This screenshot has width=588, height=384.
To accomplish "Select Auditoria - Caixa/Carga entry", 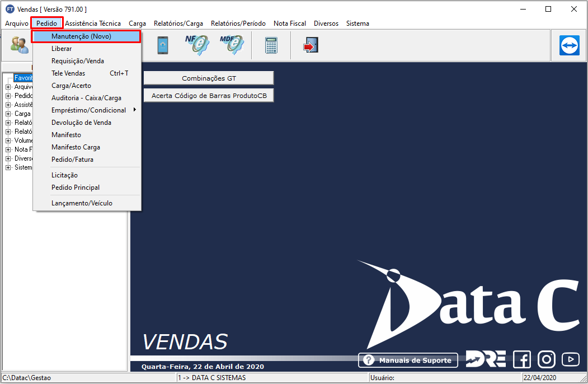I will click(x=87, y=98).
